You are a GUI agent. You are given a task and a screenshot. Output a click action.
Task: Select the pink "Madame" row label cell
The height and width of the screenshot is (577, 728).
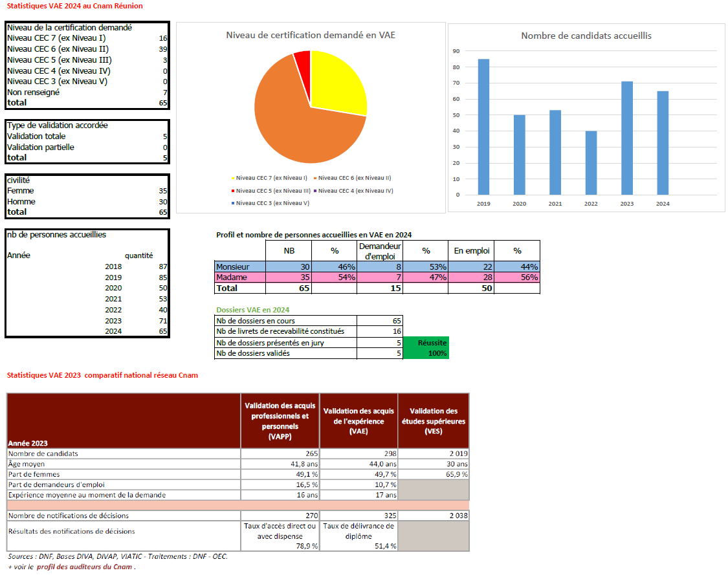[x=239, y=278]
